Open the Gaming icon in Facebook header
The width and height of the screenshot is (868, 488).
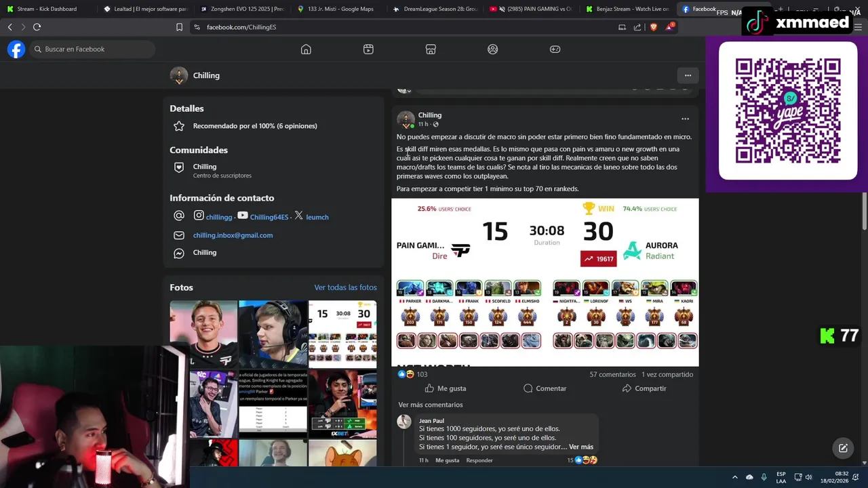(x=555, y=49)
